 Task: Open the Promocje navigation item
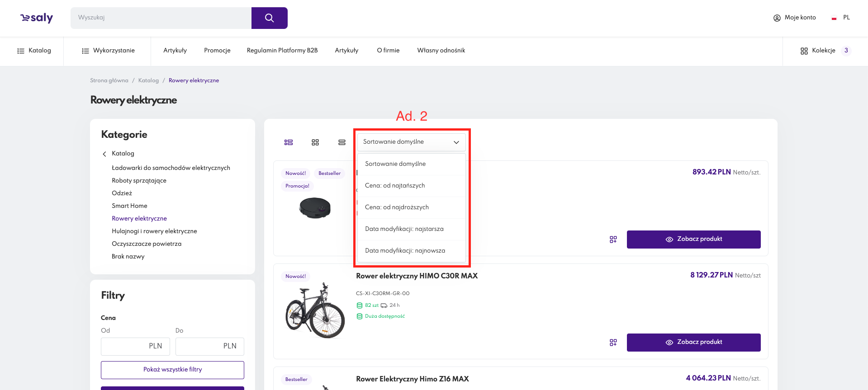[217, 51]
